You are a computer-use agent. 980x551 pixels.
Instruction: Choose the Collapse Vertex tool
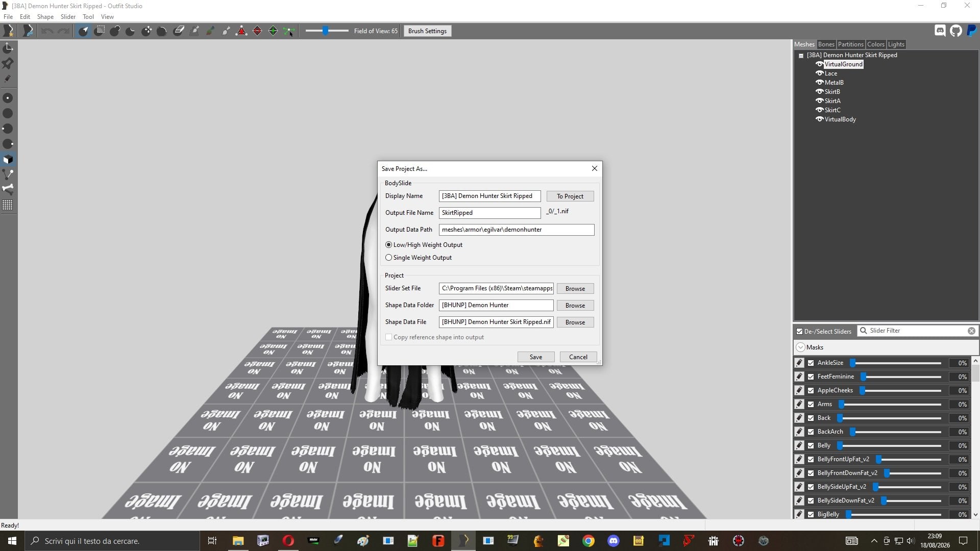[241, 31]
